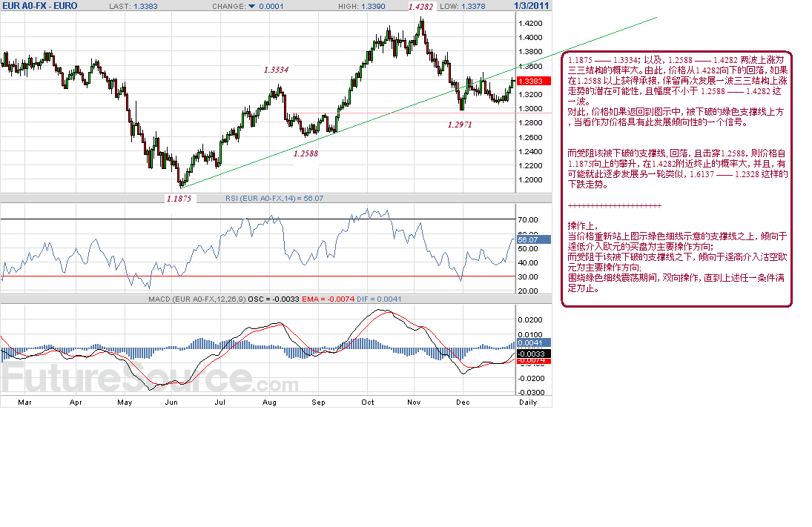Image resolution: width=812 pixels, height=527 pixels.
Task: Click the blue 0.0041 MACD value tag
Action: point(533,342)
